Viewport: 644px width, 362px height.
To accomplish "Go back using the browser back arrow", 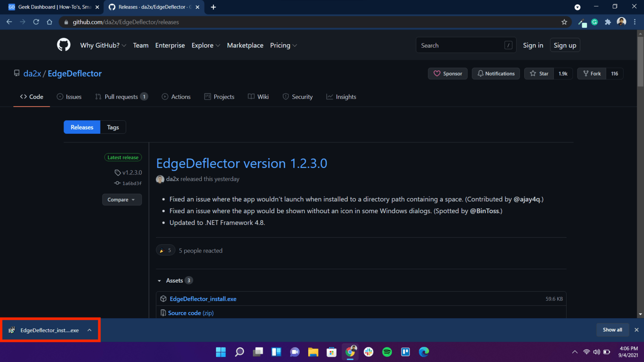I will click(9, 22).
